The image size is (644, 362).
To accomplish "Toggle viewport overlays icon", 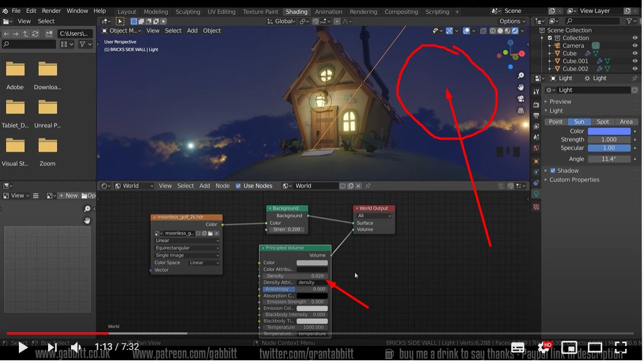I will tap(466, 31).
